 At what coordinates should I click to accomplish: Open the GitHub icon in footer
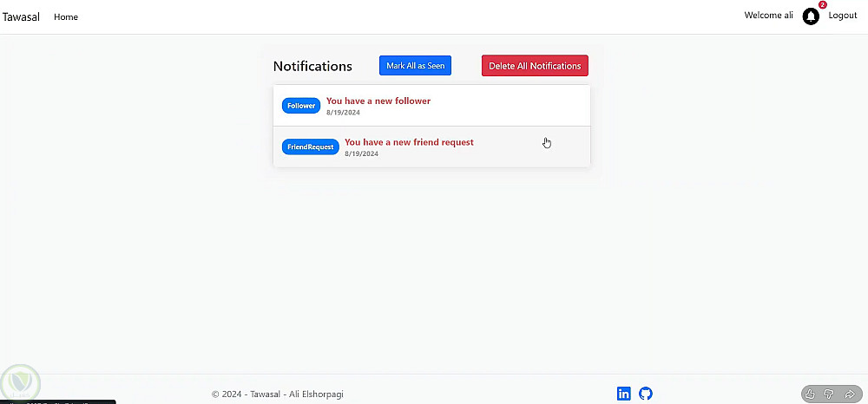645,394
